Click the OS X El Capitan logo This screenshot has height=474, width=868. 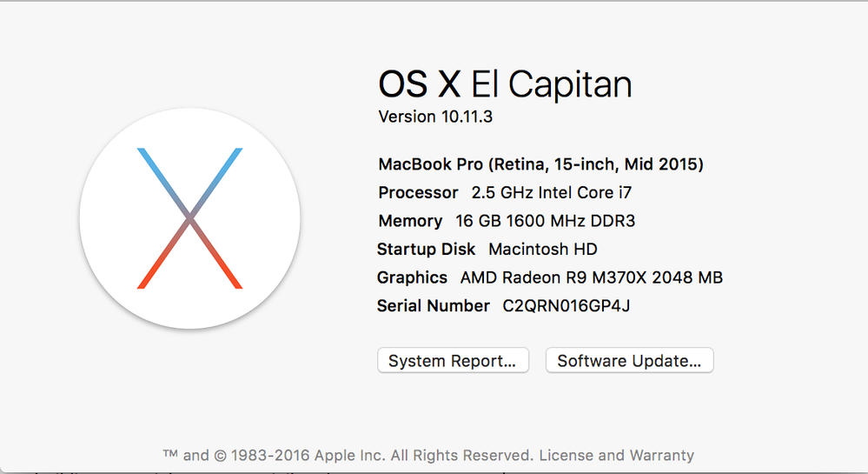point(189,218)
